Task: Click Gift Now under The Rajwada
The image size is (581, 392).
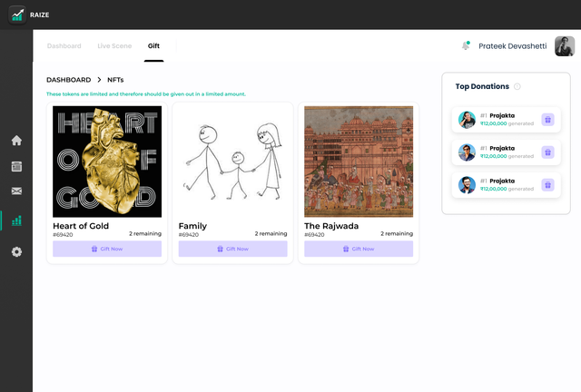Action: (359, 249)
